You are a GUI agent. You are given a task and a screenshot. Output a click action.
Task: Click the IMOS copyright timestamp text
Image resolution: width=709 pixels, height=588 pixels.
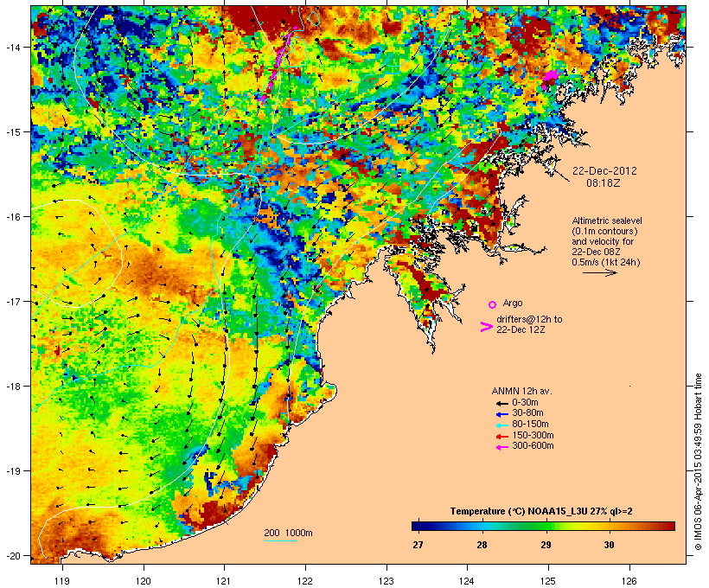tap(698, 462)
